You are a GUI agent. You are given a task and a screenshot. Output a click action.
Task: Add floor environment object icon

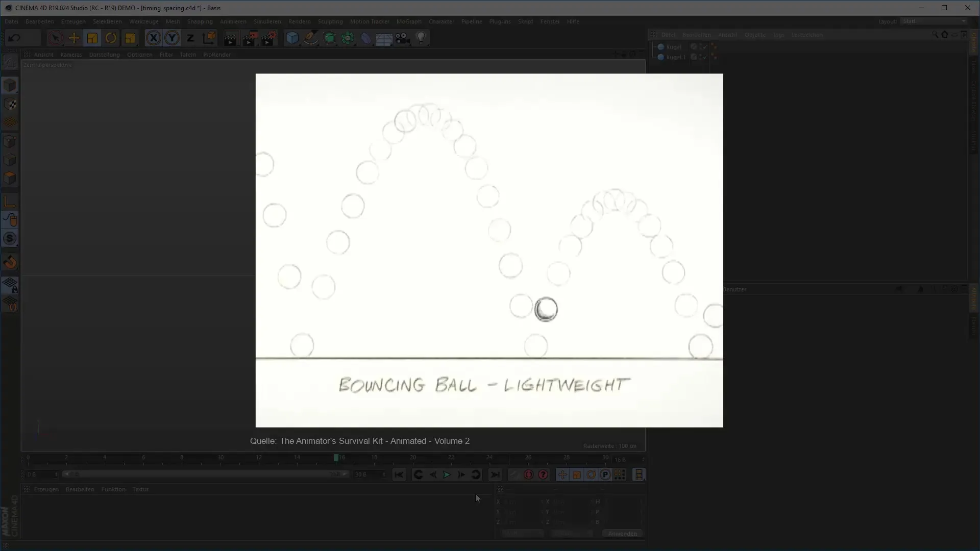click(x=384, y=38)
